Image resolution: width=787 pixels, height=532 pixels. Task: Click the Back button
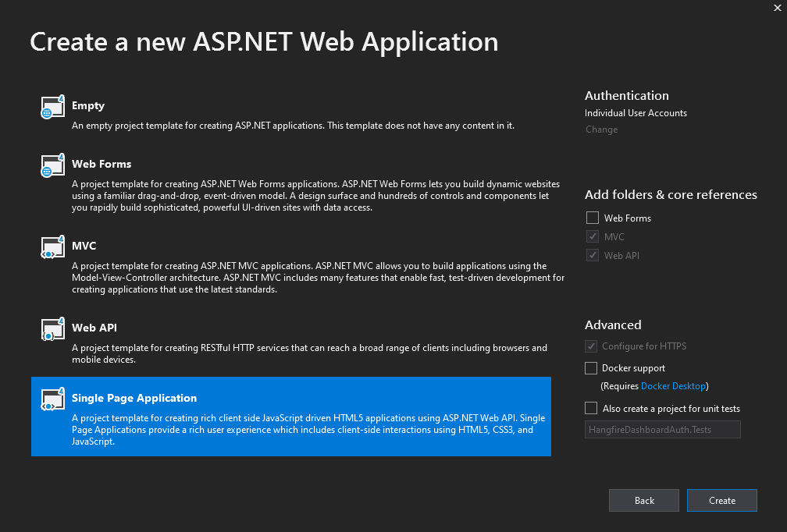coord(643,500)
